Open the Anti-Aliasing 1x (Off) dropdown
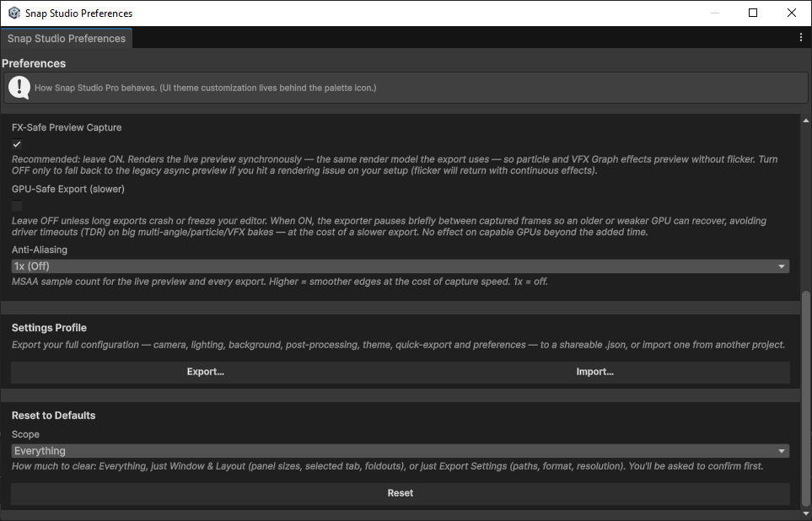The height and width of the screenshot is (521, 812). (x=401, y=266)
